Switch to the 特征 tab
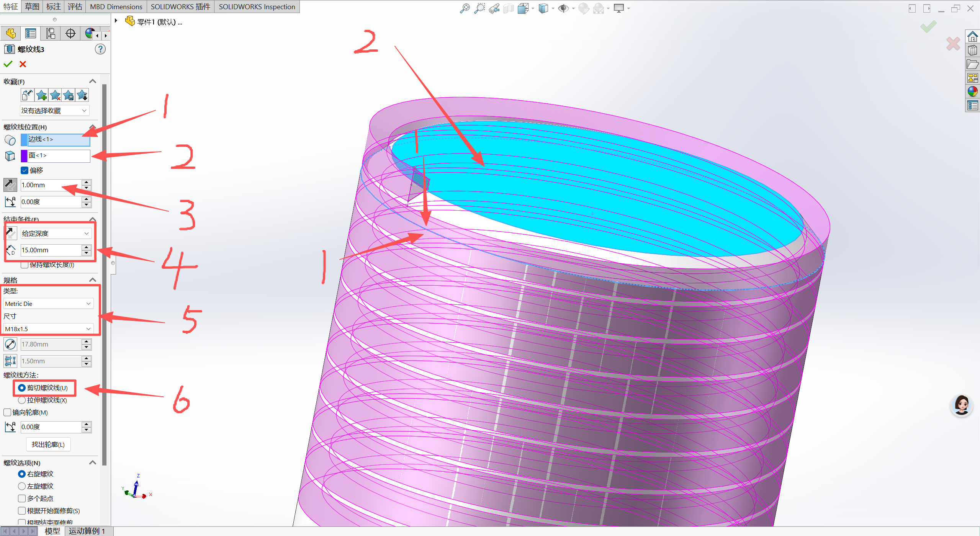Screen dimensions: 980x536 pos(11,7)
